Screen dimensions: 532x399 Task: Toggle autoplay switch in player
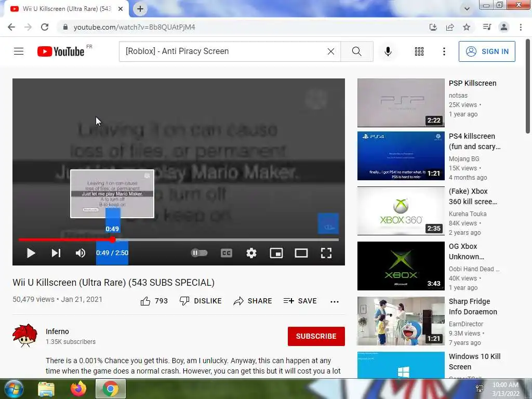point(199,253)
